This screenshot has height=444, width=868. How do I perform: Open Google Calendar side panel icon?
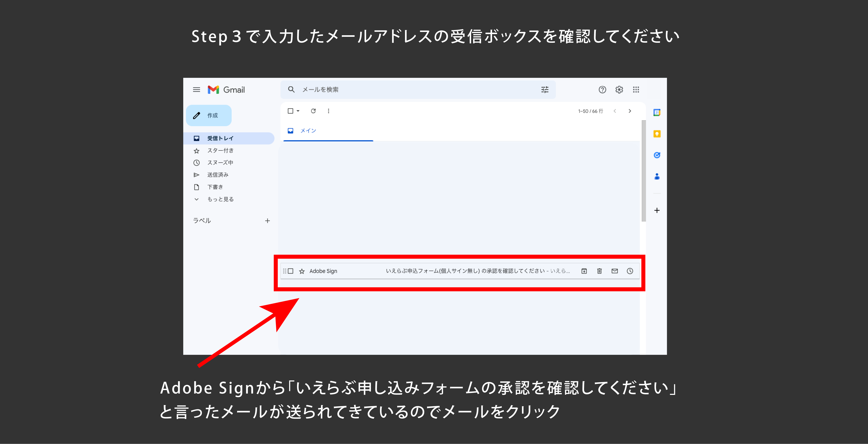[x=657, y=112]
